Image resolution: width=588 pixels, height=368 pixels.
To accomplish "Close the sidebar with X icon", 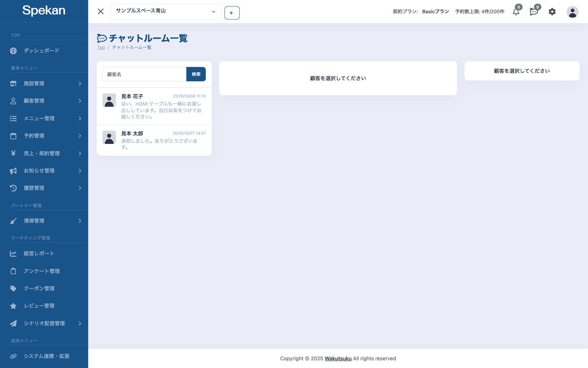I will [x=101, y=11].
